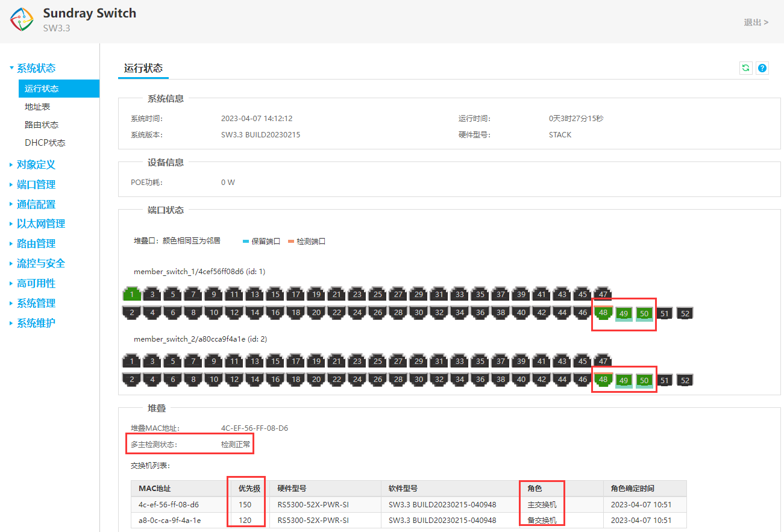Select port 1 on member_switch_2

tap(131, 361)
